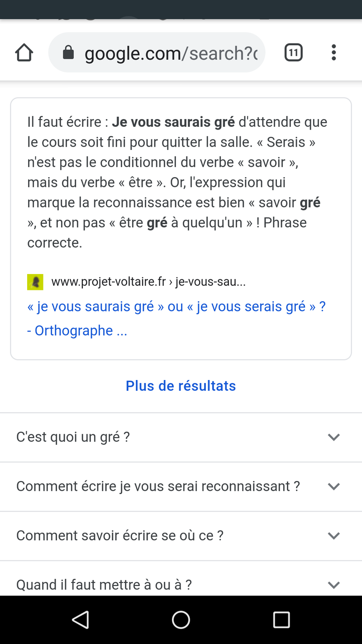
Task: Expand chevron for "Comment savoir écrire se où ce ?"
Action: click(x=333, y=536)
